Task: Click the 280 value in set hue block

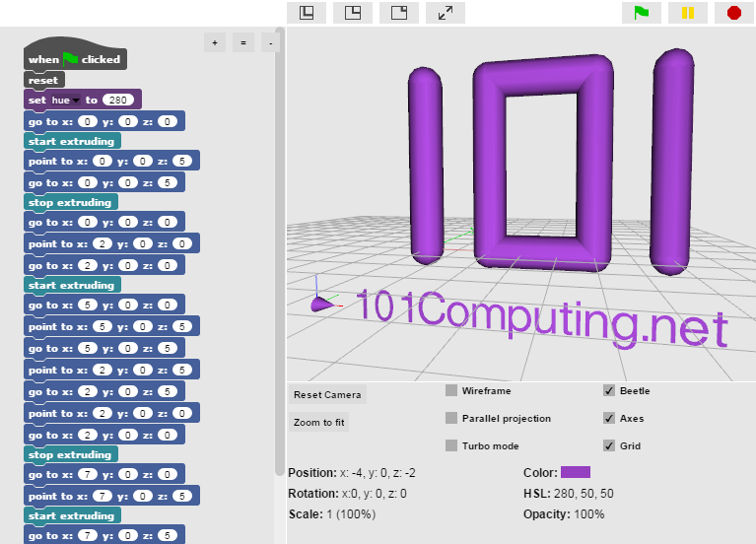Action: pyautogui.click(x=118, y=100)
